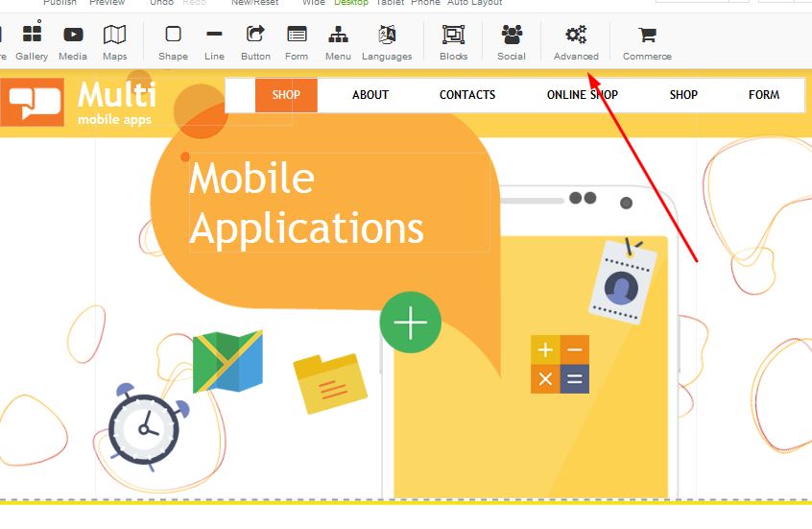Open the Commerce tool
The image size is (812, 529).
coord(647,41)
